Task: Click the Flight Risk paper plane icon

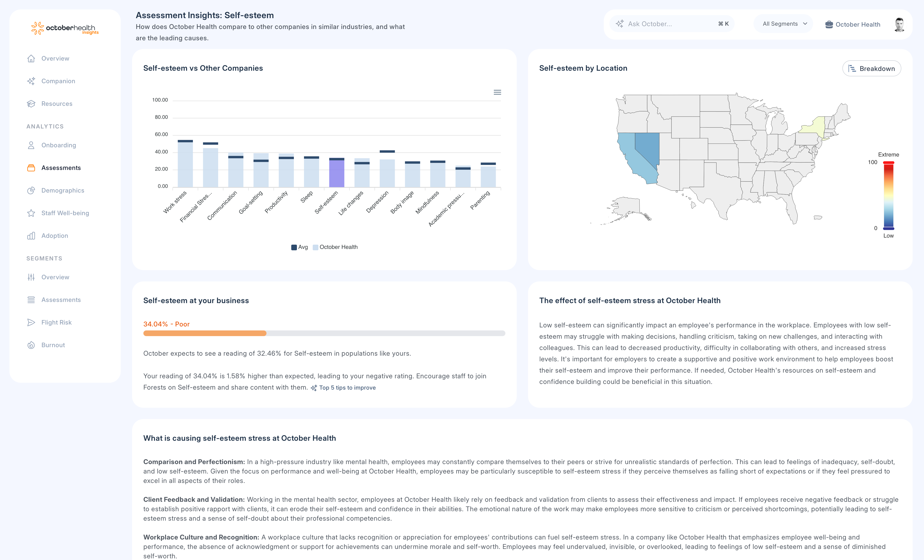Action: [31, 322]
